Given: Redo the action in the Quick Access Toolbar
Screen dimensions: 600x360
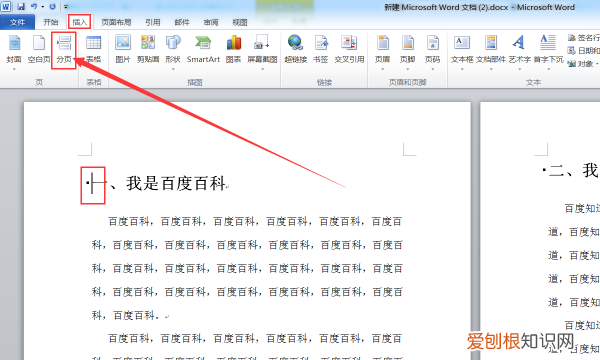Looking at the screenshot, I should click(52, 7).
